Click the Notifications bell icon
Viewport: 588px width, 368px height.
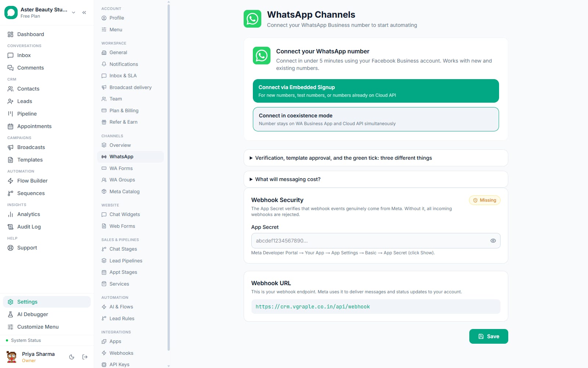click(x=104, y=64)
